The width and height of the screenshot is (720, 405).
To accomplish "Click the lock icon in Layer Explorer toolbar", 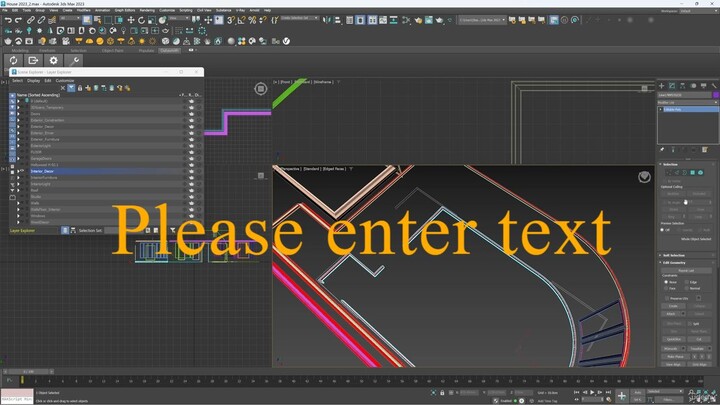I will pos(80,88).
